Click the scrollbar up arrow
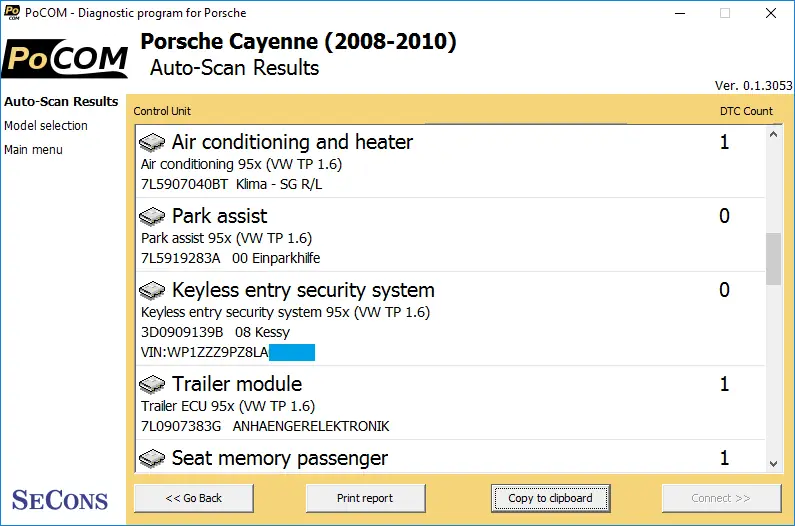The width and height of the screenshot is (795, 526). 773,134
